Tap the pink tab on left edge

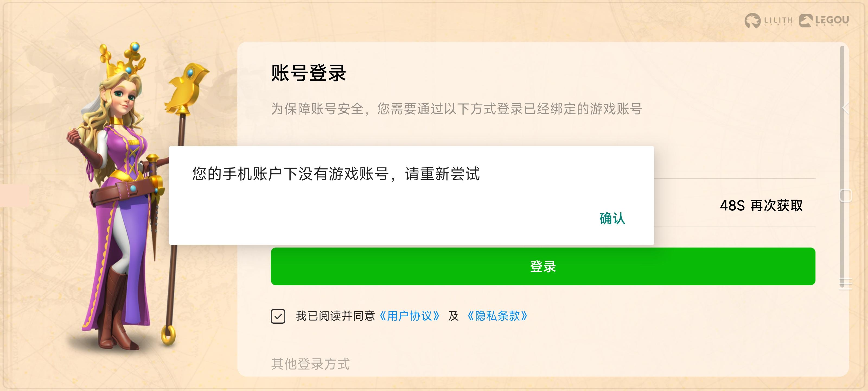14,195
